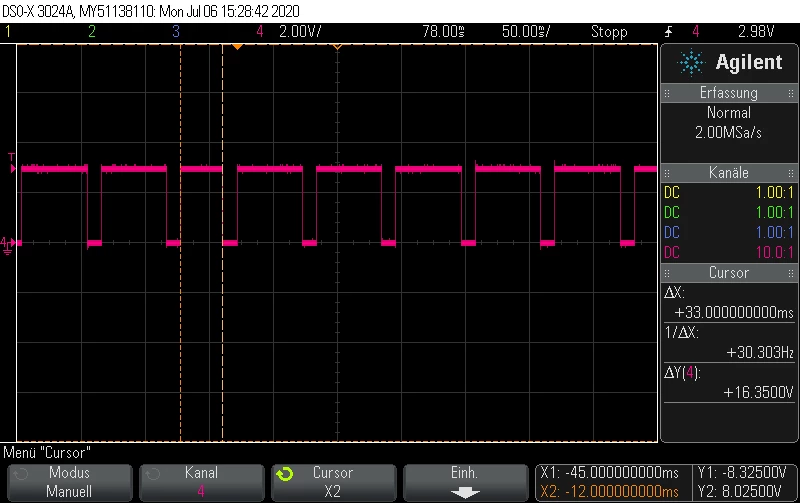The width and height of the screenshot is (800, 503).
Task: Click the gray knob icon on Modus softkey
Action: [x=20, y=474]
